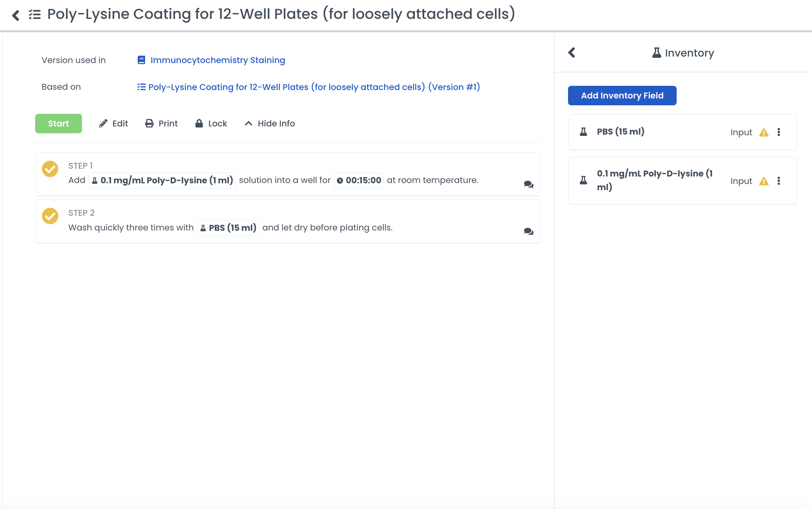Screen dimensions: 812x509
Task: Open the Immunocytochemistry Staining link
Action: click(x=217, y=60)
